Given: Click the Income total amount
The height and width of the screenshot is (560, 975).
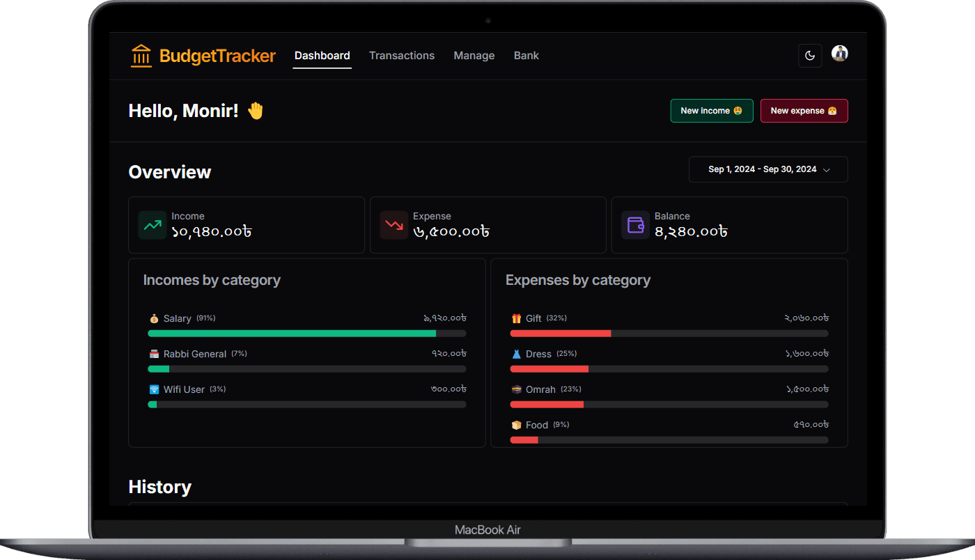Looking at the screenshot, I should [212, 232].
